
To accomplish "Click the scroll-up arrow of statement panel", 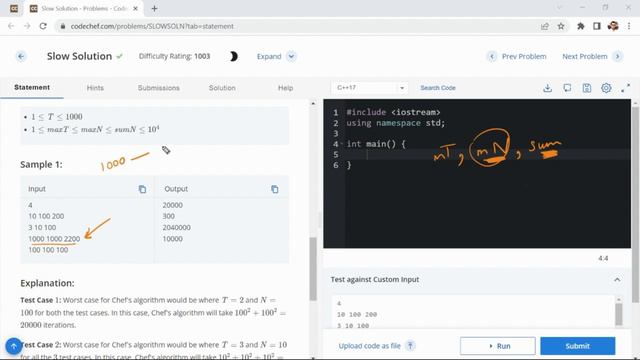I will 313,104.
